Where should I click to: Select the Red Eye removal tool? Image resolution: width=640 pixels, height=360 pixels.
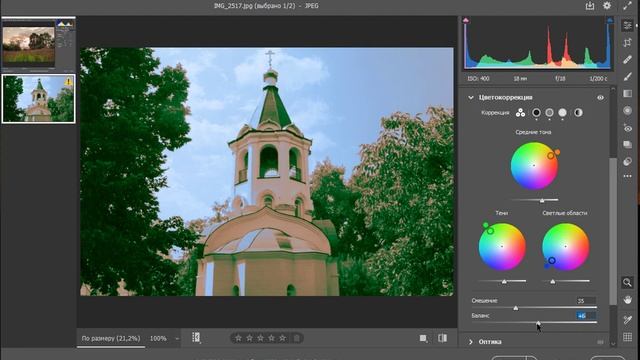click(627, 128)
